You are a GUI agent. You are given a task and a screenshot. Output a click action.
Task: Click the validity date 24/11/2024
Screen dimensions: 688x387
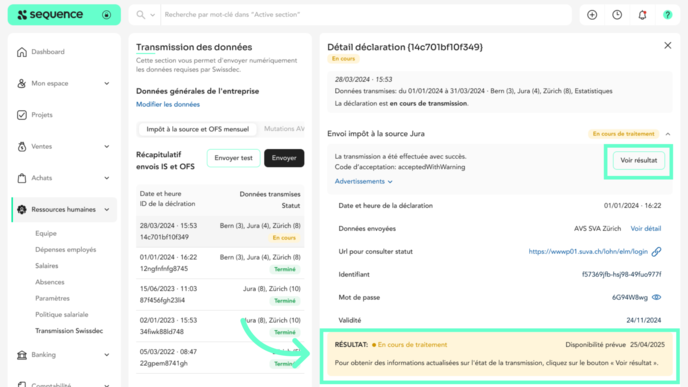click(x=644, y=320)
